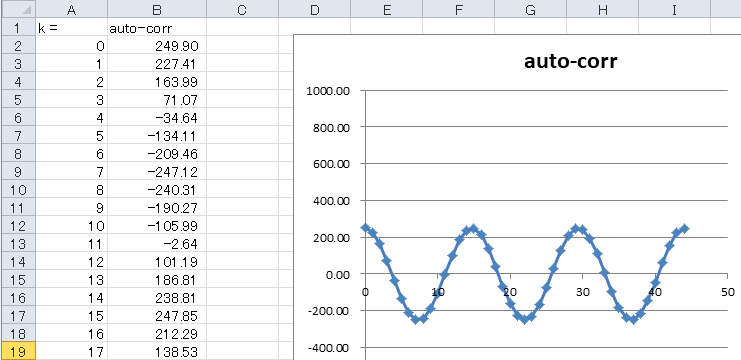Click the last data marker near 44
The width and height of the screenshot is (741, 360).
pos(684,228)
